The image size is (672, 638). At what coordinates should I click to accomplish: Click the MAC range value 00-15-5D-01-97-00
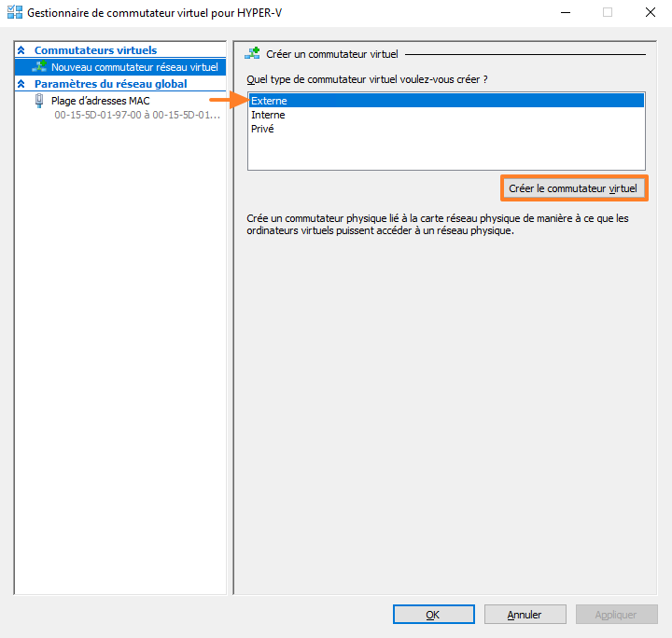(136, 116)
